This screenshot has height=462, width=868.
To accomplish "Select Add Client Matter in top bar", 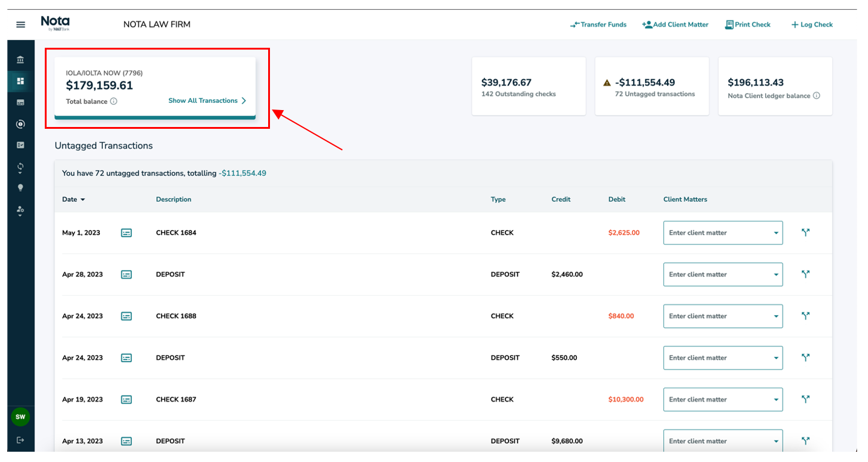I will (x=675, y=25).
